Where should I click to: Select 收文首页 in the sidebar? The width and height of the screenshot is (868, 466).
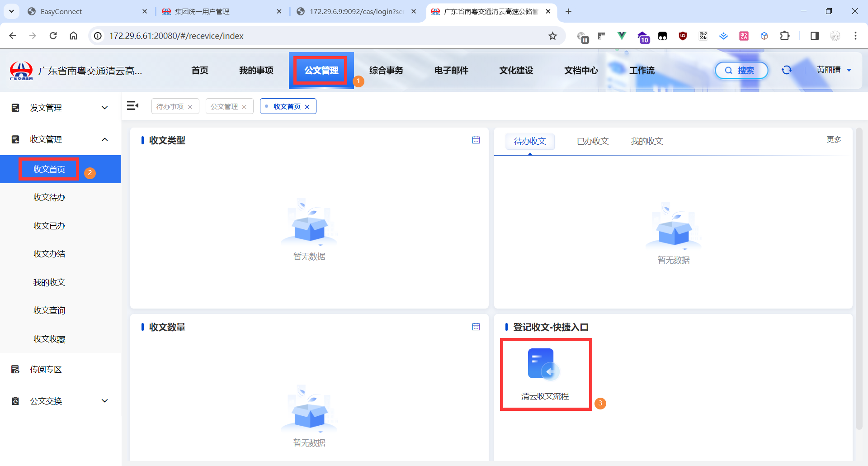tap(61, 169)
